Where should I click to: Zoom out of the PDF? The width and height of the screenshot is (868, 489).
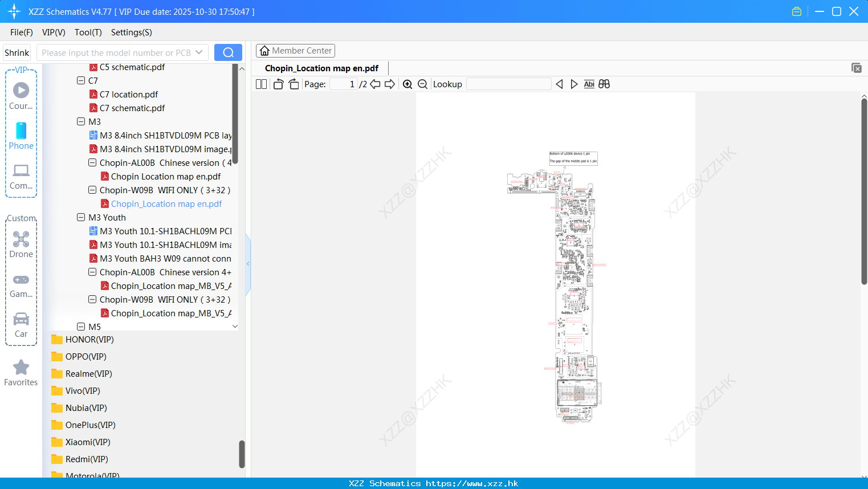pos(423,84)
